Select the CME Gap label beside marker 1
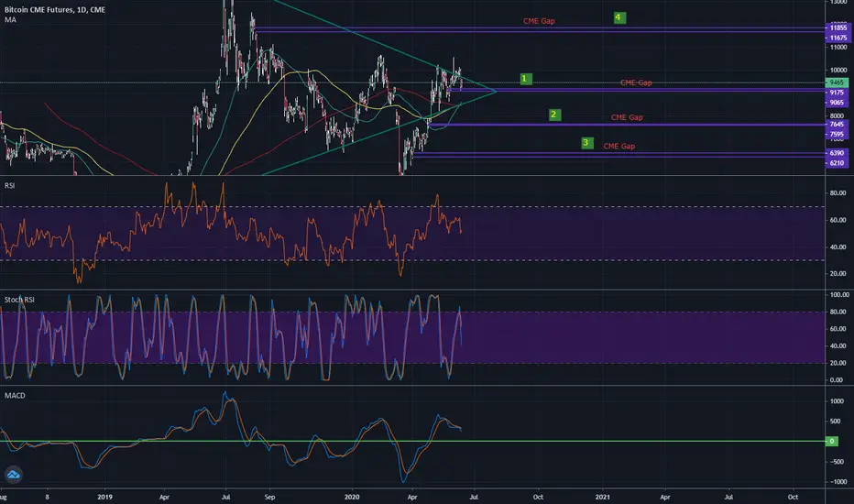 636,82
